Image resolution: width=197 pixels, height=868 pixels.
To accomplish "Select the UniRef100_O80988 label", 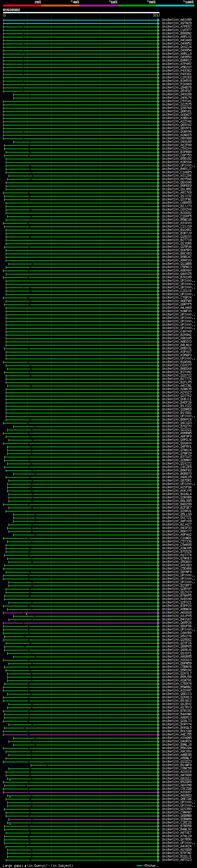I will click(x=177, y=139).
